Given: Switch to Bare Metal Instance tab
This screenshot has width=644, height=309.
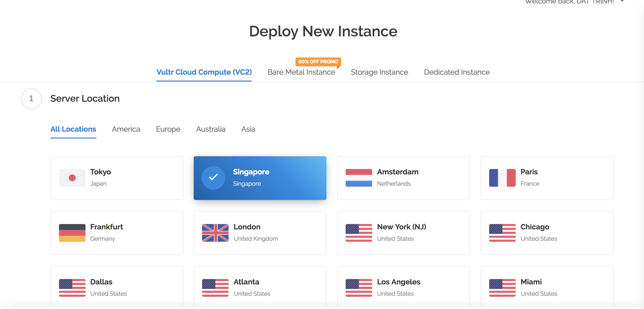Looking at the screenshot, I should pos(301,72).
